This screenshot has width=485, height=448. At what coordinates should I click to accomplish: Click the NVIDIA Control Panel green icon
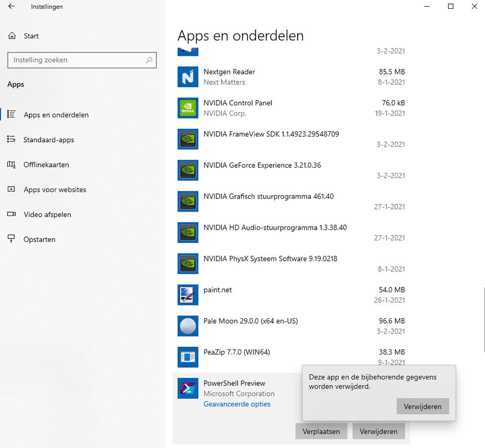[188, 108]
